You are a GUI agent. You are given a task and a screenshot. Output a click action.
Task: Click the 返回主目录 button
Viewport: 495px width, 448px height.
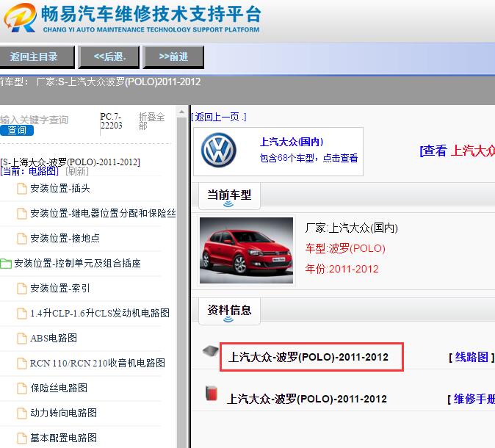pos(37,57)
